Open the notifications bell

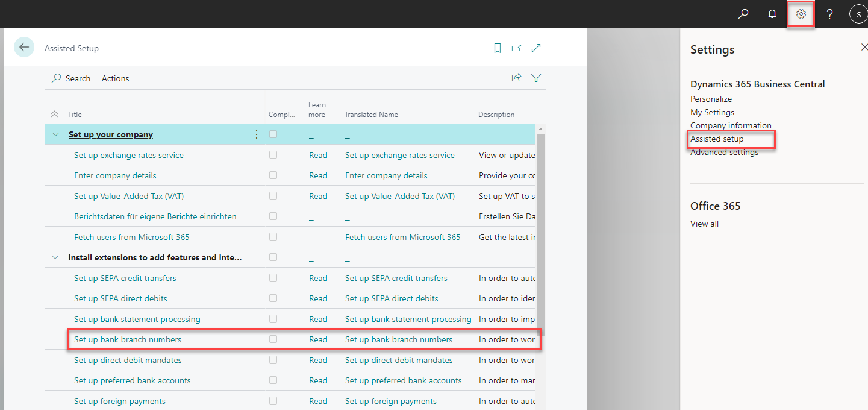(772, 14)
